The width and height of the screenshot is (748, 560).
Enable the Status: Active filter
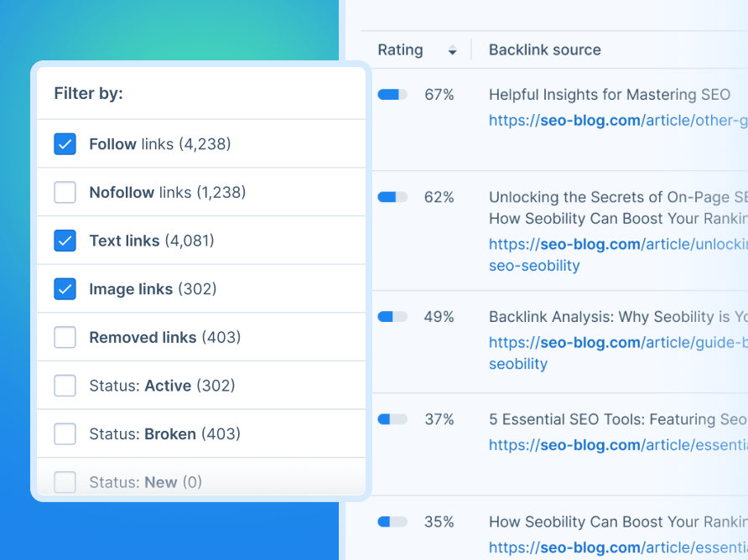tap(65, 385)
